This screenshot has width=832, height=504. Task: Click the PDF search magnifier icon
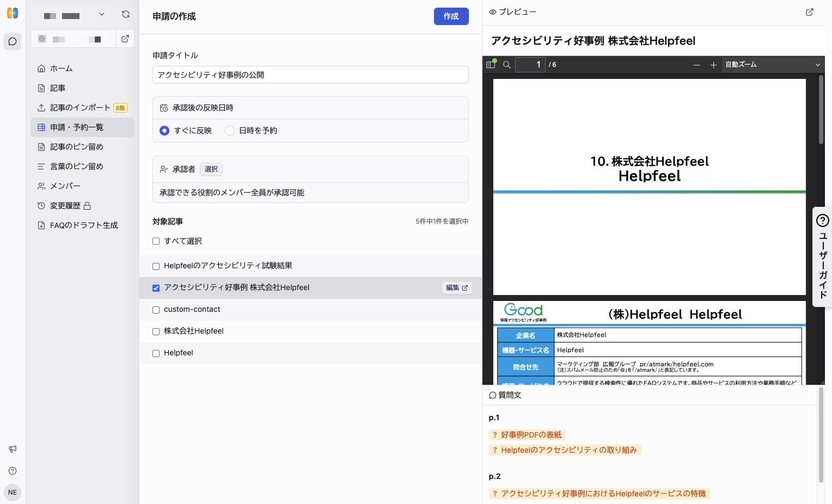point(507,65)
